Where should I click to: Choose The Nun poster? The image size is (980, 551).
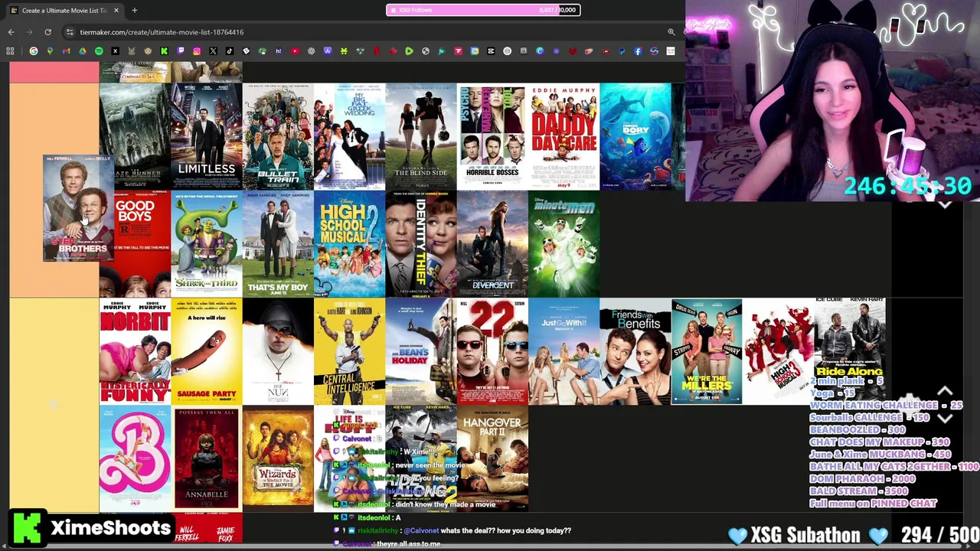click(x=278, y=351)
